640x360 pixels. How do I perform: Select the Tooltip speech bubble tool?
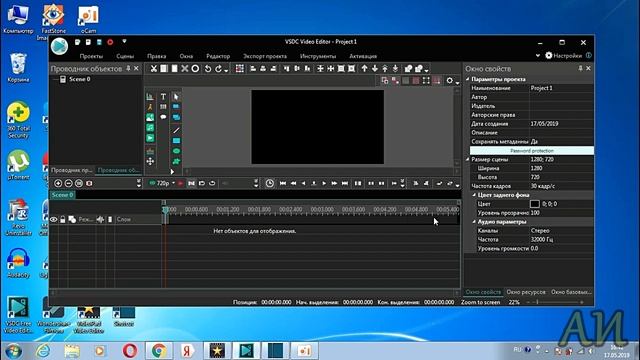pos(163,117)
